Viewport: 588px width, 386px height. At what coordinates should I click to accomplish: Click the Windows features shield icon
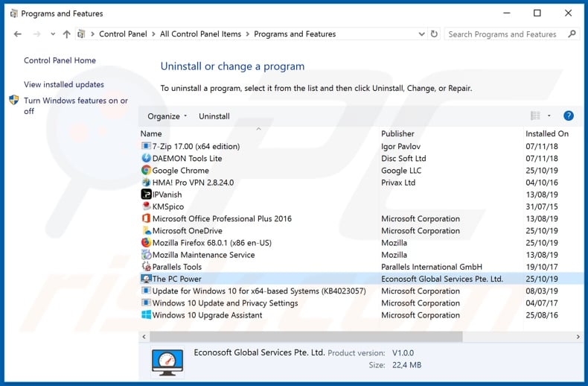click(14, 101)
